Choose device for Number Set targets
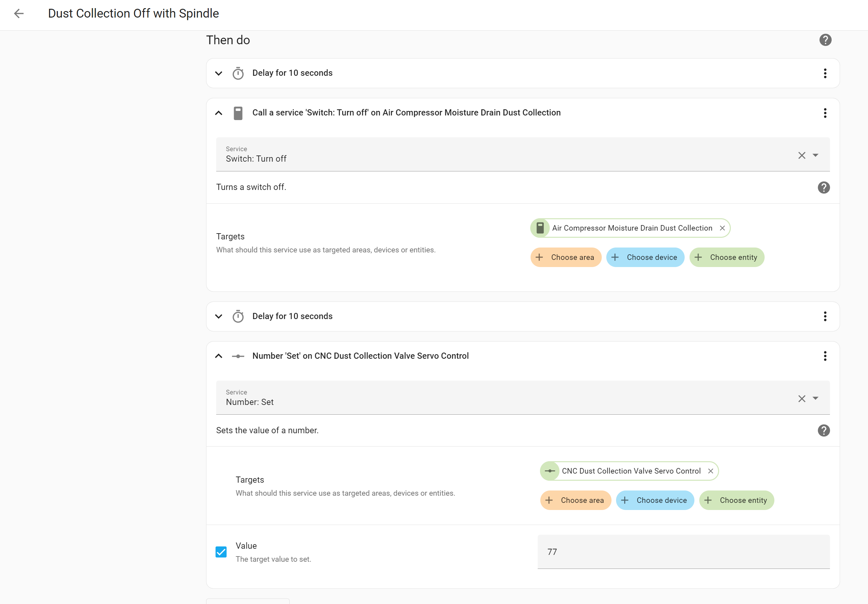Screen dimensions: 868x604 pos(655,500)
